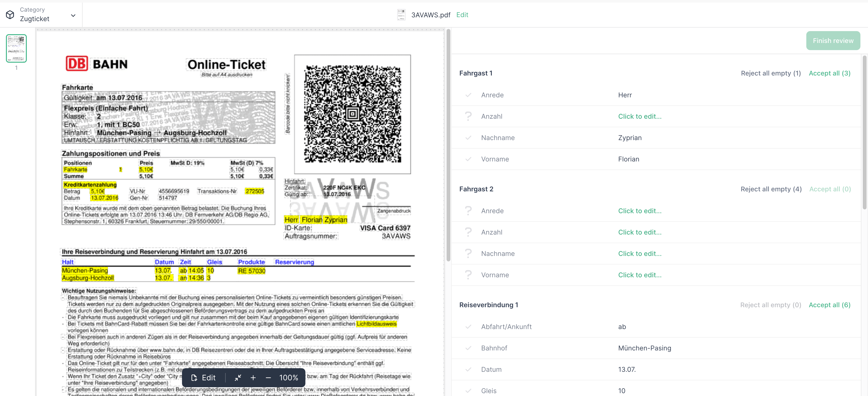Click the value 13.07. in Reiseverbindung 1
This screenshot has height=396, width=868.
click(x=627, y=369)
